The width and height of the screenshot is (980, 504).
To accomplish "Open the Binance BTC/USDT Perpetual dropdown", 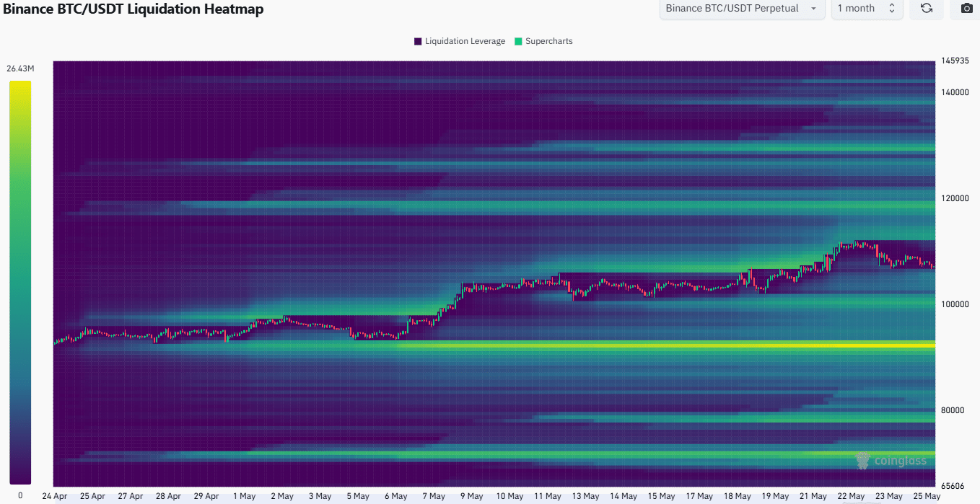I will pyautogui.click(x=742, y=9).
